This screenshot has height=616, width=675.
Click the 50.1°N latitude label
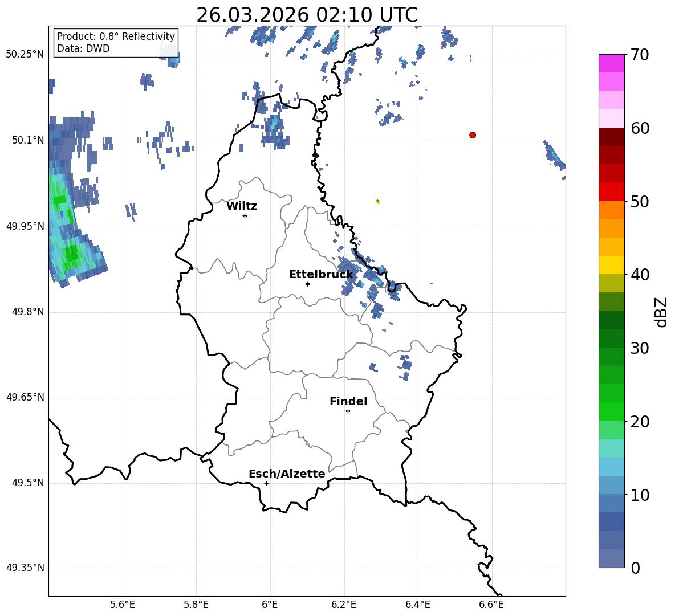[x=28, y=140]
